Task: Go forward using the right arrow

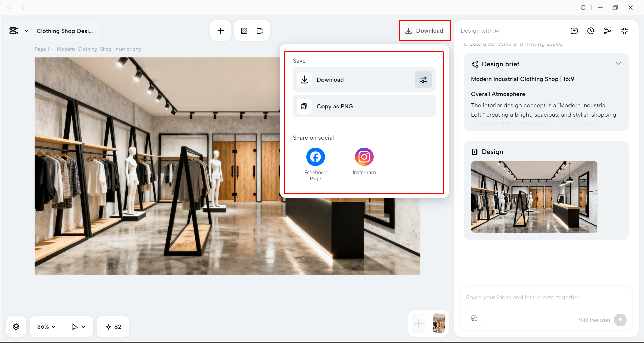Action: (x=23, y=7)
